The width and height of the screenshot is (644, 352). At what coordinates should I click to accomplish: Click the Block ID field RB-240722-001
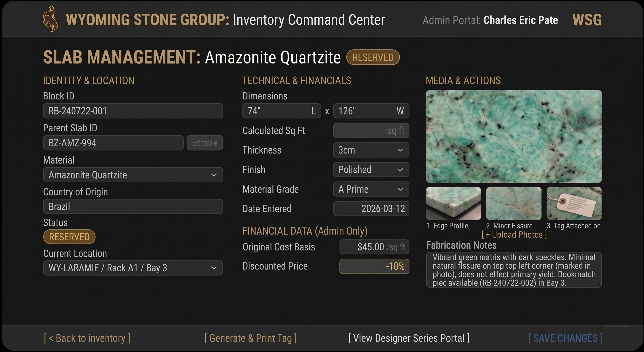click(x=133, y=111)
